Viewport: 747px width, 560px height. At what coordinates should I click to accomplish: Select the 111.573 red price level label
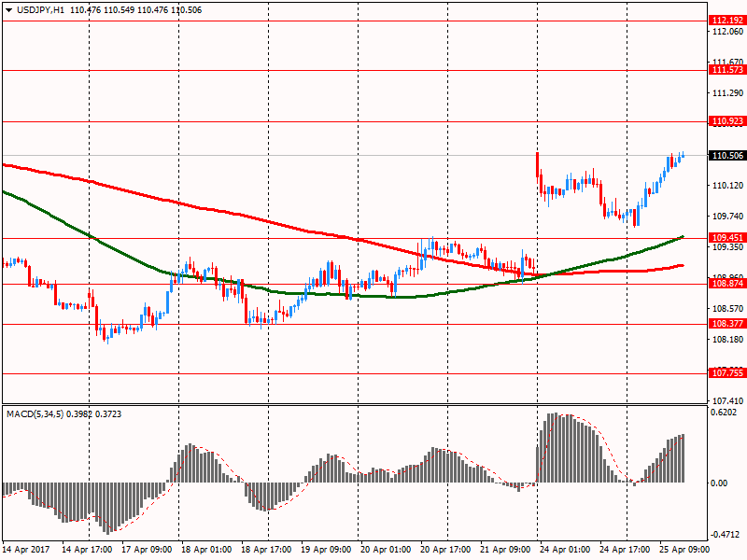[x=727, y=70]
